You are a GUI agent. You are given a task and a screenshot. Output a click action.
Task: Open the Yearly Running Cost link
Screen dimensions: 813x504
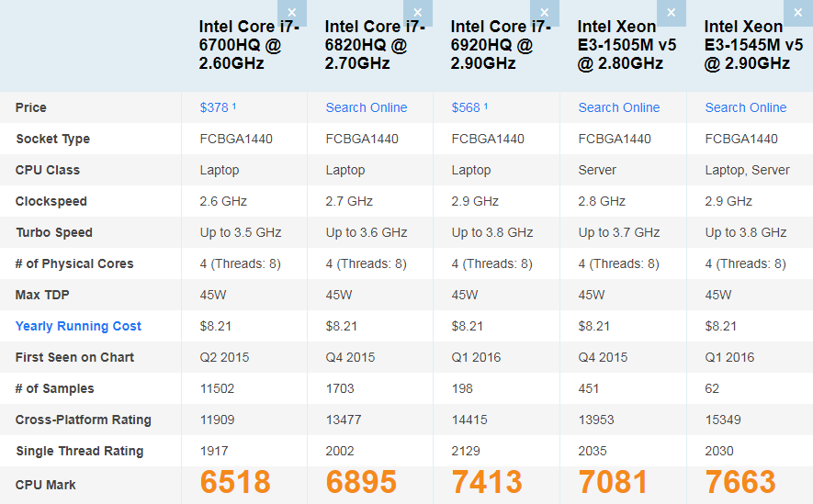point(78,326)
